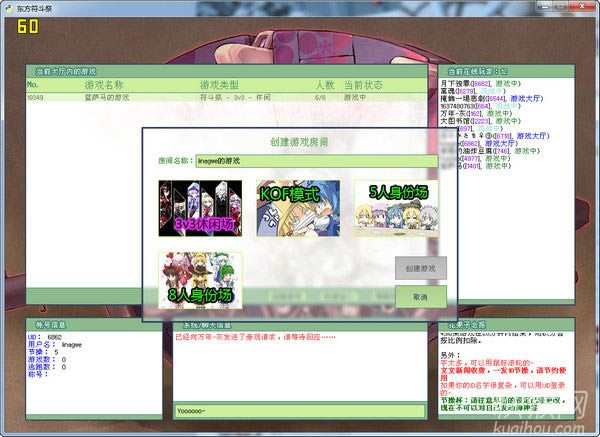Select the 8人身份场 mode image
Screen dimensions: 600x437
click(199, 279)
